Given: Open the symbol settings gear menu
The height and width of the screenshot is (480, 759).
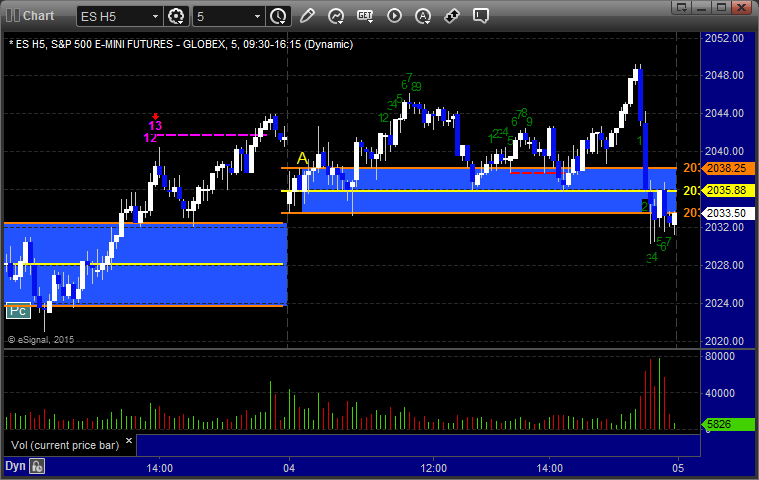Looking at the screenshot, I should click(x=176, y=16).
